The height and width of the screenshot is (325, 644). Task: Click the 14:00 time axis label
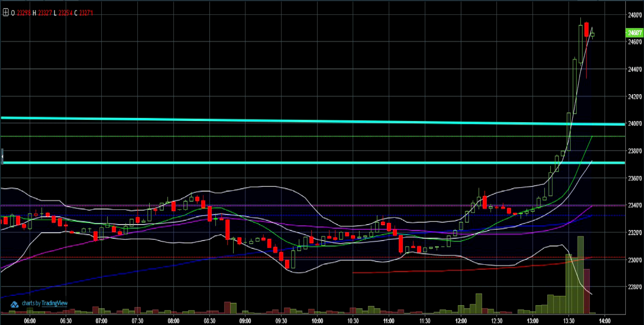(605, 321)
